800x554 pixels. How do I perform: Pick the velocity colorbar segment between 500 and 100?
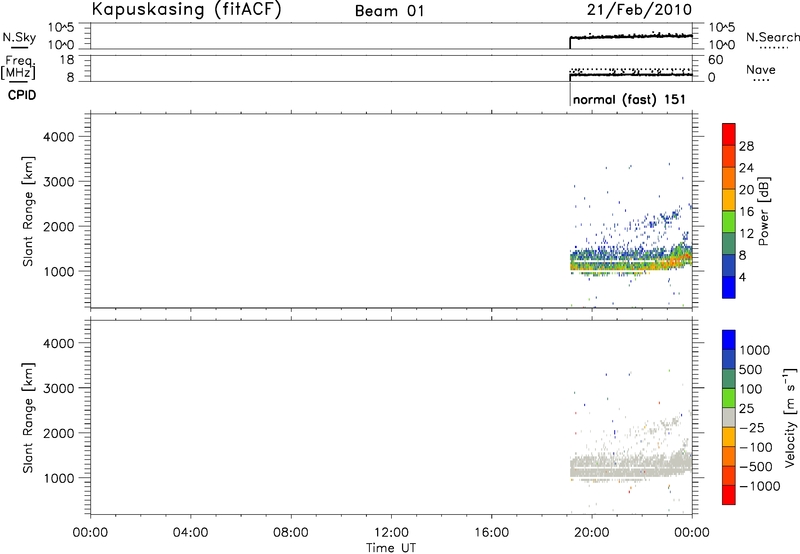click(x=729, y=379)
